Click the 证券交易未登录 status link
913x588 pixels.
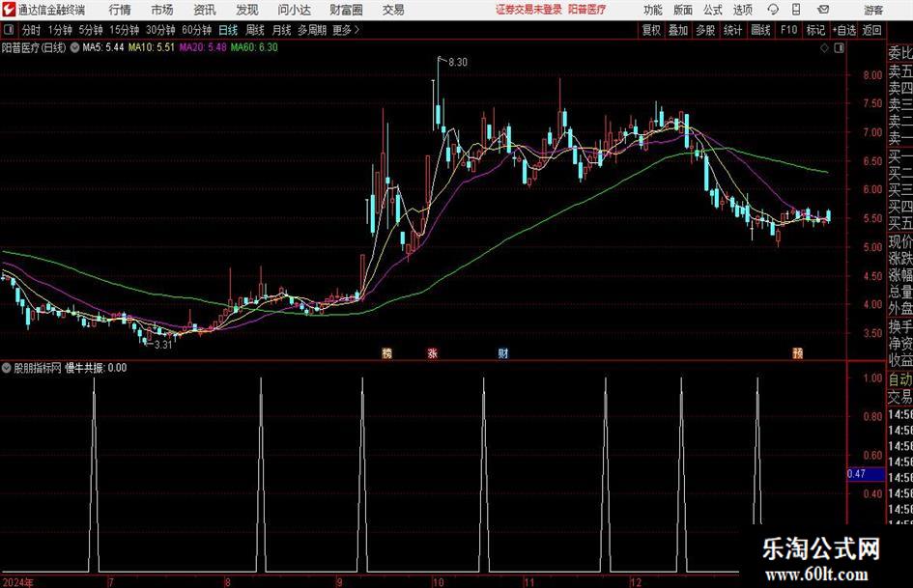[528, 10]
